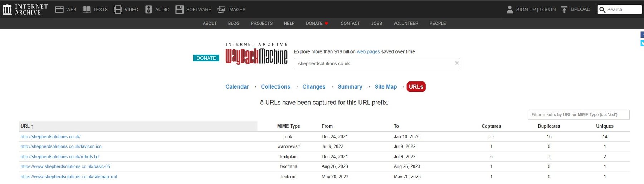Focus the filter by URL or MIME field

click(579, 115)
